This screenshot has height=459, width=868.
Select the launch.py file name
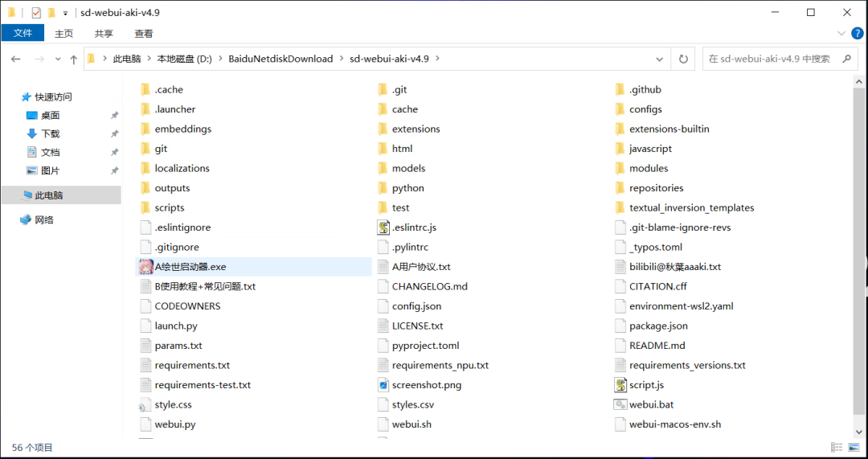coord(176,326)
